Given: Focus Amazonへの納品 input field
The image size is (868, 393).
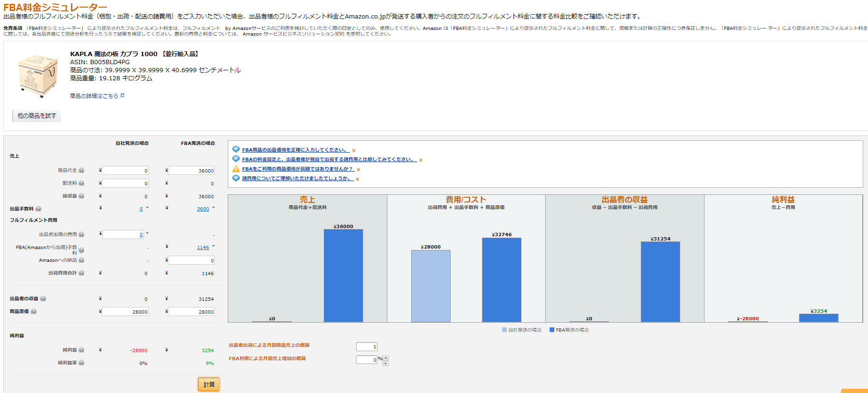Looking at the screenshot, I should pos(192,260).
